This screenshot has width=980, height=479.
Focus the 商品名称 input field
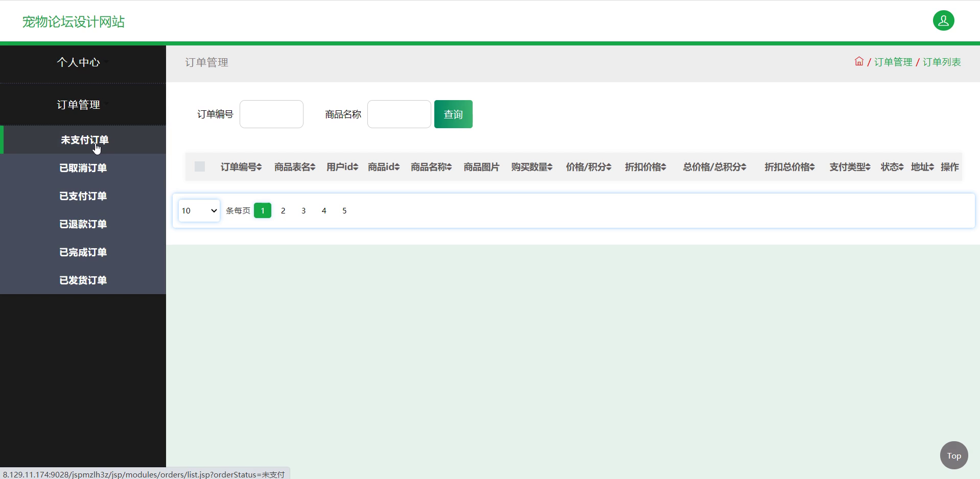tap(399, 114)
